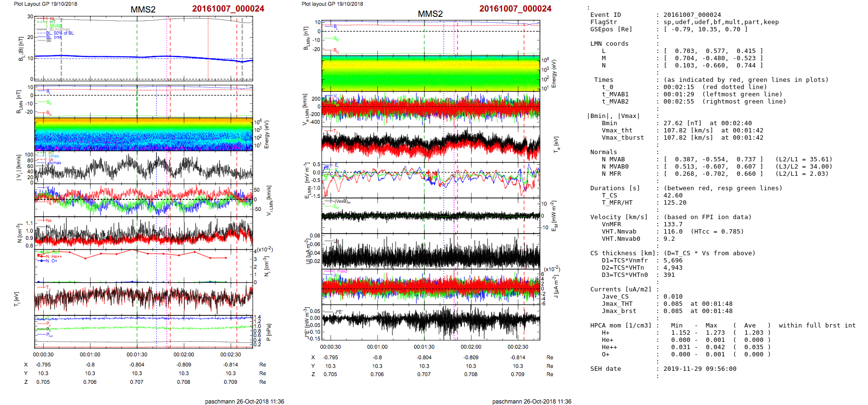
Task: Click the T_CS duration value 42.60
Action: (x=673, y=196)
